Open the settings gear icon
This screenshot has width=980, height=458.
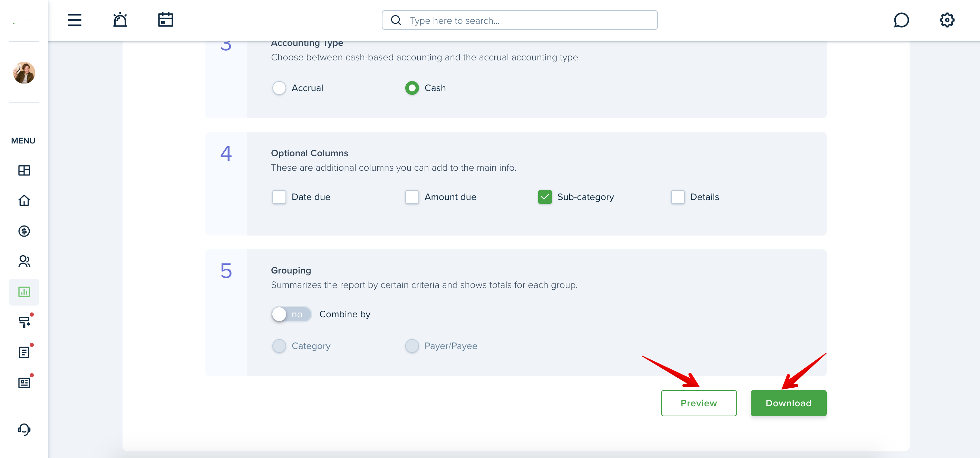point(947,20)
